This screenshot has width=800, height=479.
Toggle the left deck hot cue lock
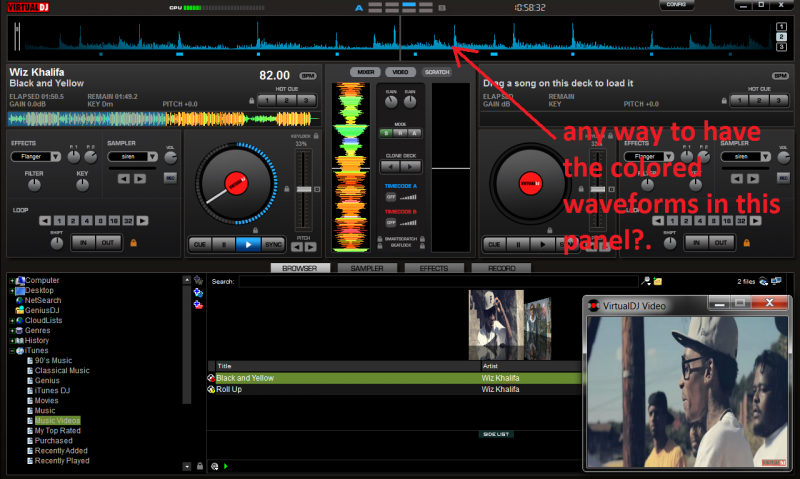(x=252, y=101)
